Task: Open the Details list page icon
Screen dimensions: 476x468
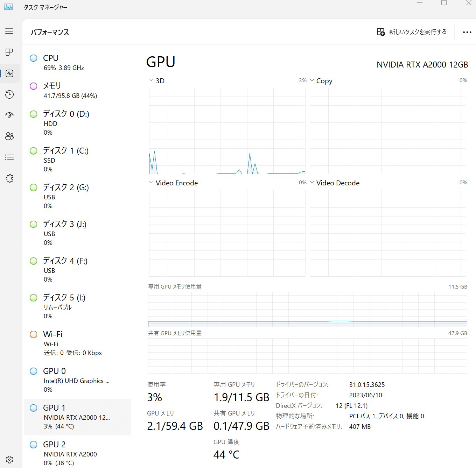Action: click(x=9, y=157)
